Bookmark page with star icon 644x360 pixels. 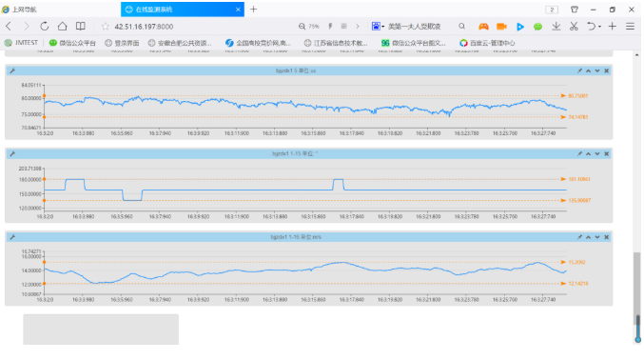tap(106, 27)
